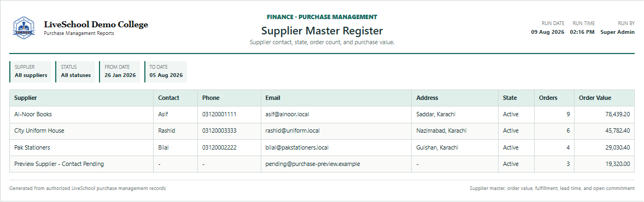The height and width of the screenshot is (202, 644).
Task: Click phone number 03120003333
Action: click(x=219, y=131)
